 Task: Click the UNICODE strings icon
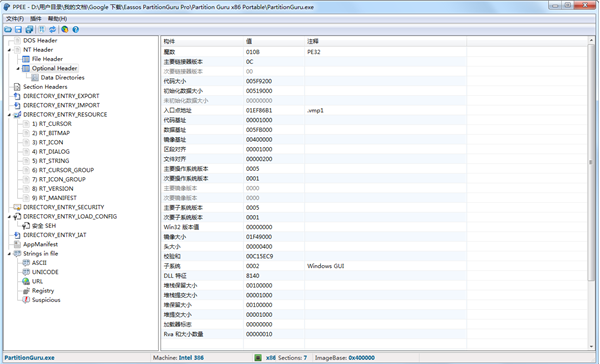pos(26,272)
